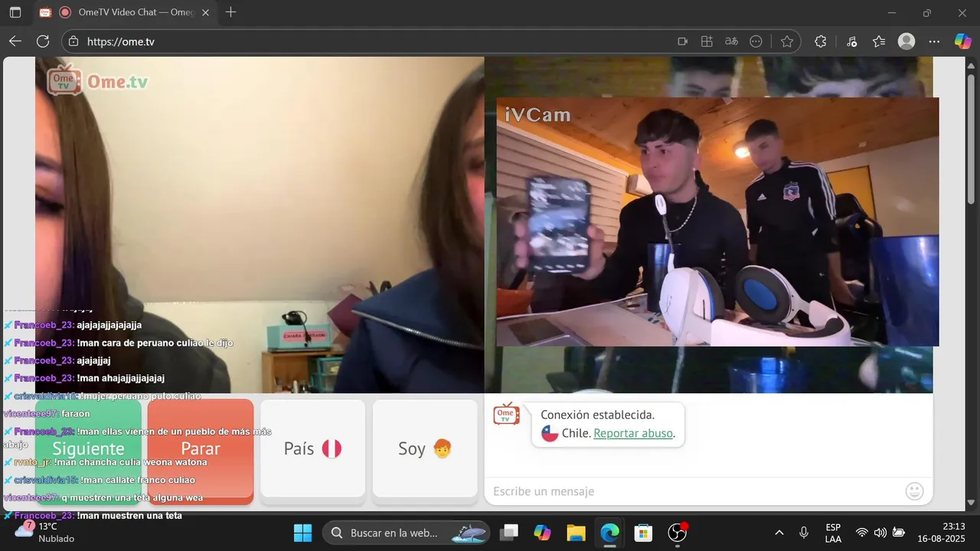Open the País country selector
The width and height of the screenshot is (980, 551).
(312, 448)
